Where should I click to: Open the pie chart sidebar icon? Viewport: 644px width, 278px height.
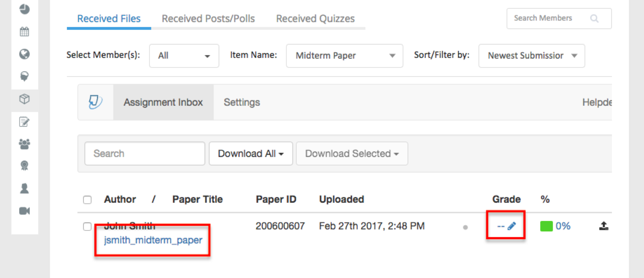[x=24, y=9]
